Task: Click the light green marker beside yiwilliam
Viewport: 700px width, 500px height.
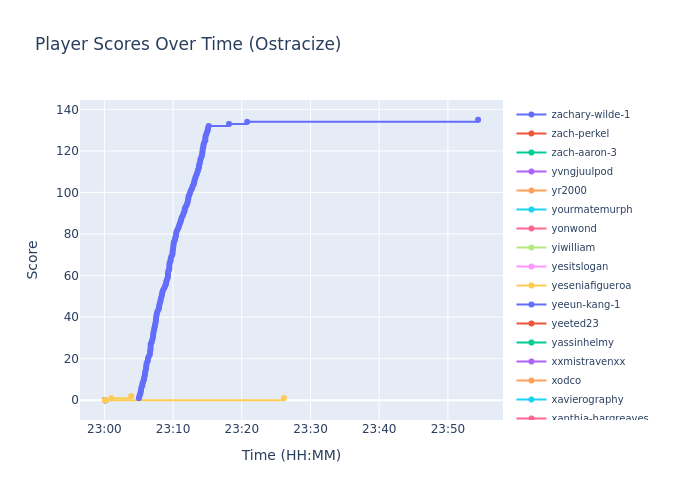Action: pyautogui.click(x=531, y=248)
